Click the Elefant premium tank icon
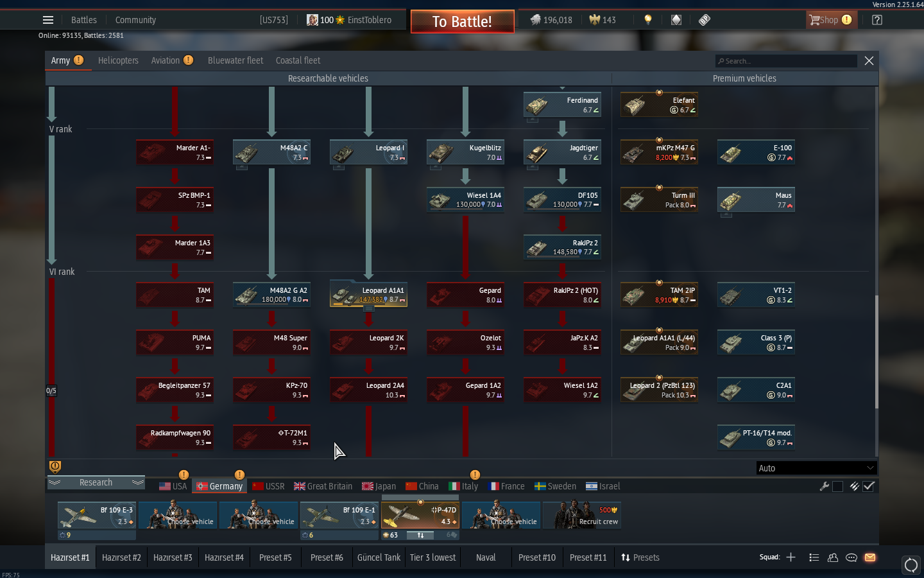The image size is (924, 578). point(635,105)
